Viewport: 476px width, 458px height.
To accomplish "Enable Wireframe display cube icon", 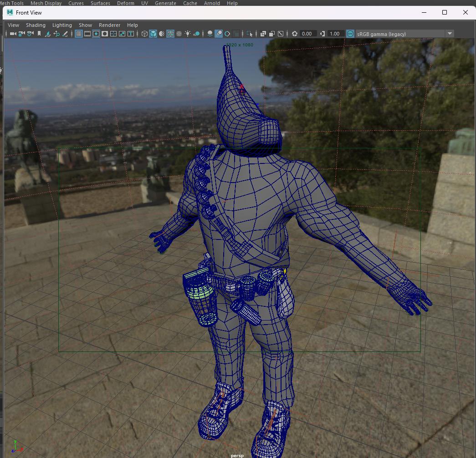I will [144, 34].
